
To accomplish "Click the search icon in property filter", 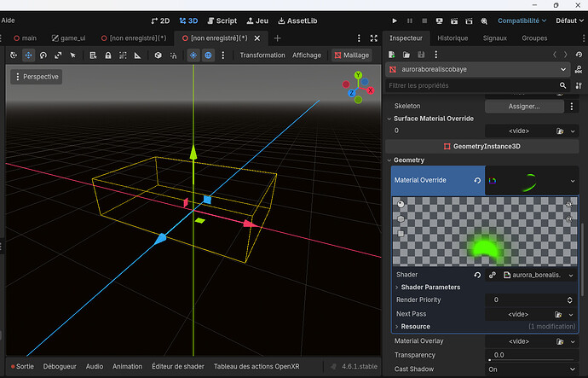I will [563, 86].
